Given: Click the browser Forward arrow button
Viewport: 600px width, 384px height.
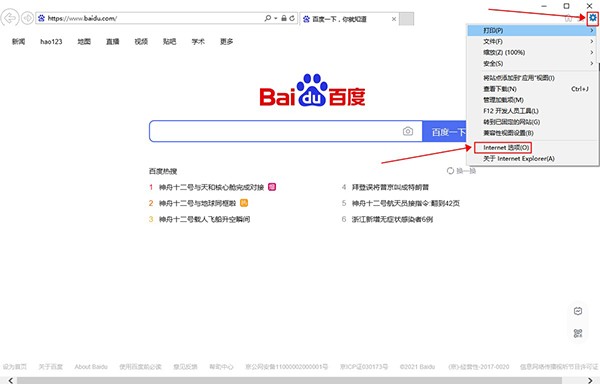Looking at the screenshot, I should pos(27,18).
